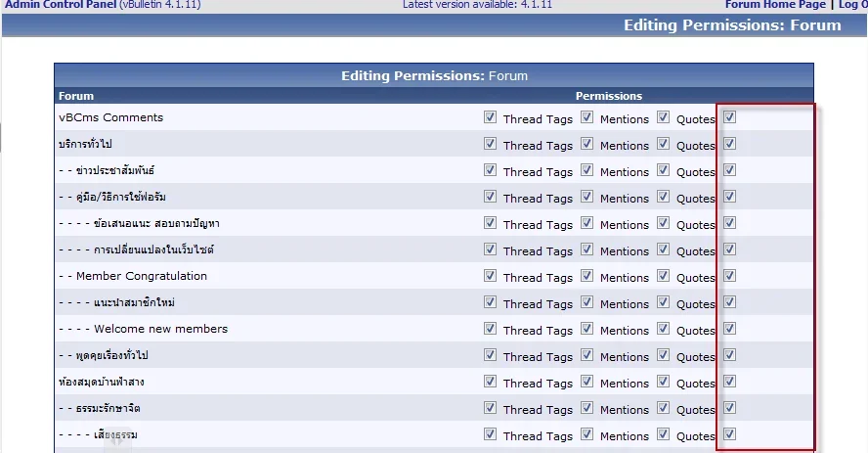Uncheck Mentions for บริการทั่วไป
The image size is (868, 453).
point(586,144)
